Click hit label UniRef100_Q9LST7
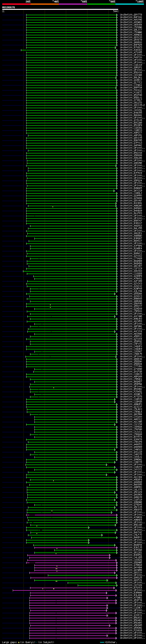The image size is (146, 644). coord(131,30)
